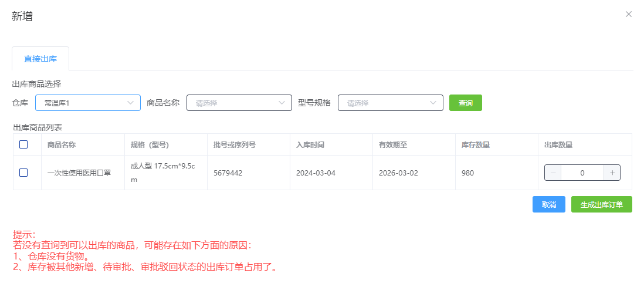
Task: Focus the 出库数量 number input field
Action: [x=582, y=173]
